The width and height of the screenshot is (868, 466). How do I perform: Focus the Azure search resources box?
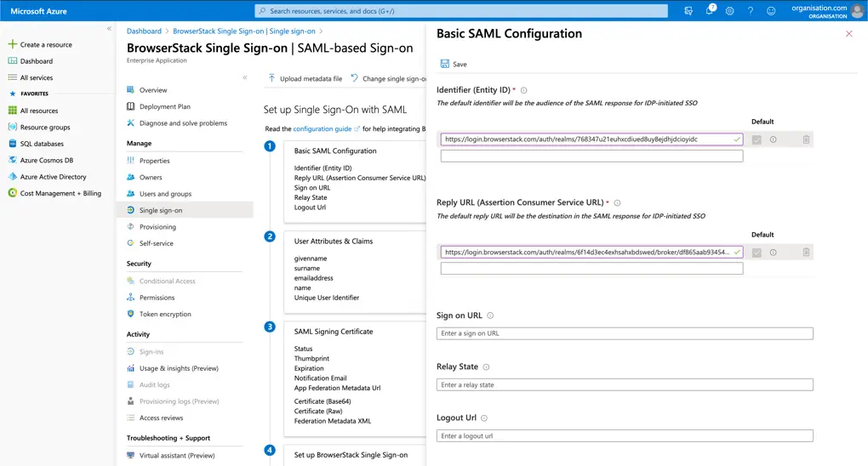(461, 11)
